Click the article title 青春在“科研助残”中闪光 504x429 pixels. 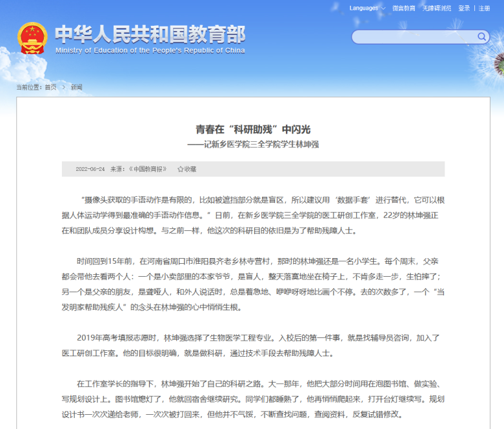[x=253, y=130]
